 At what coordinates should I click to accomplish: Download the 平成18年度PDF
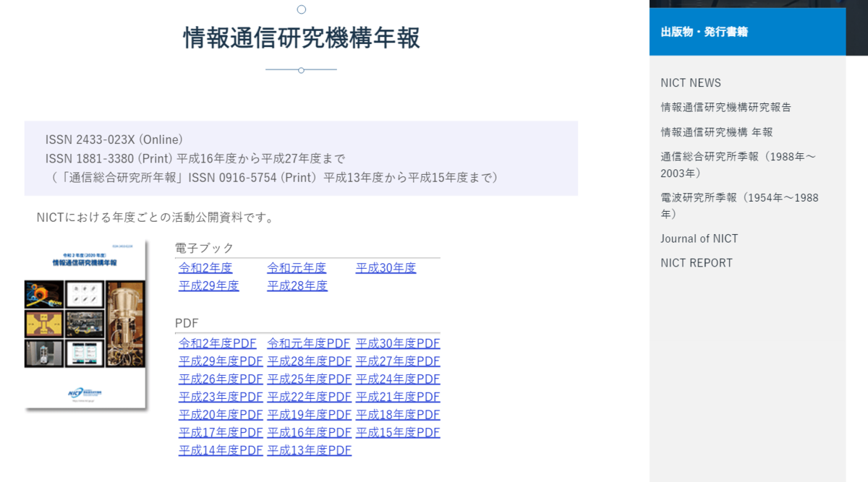pos(398,415)
